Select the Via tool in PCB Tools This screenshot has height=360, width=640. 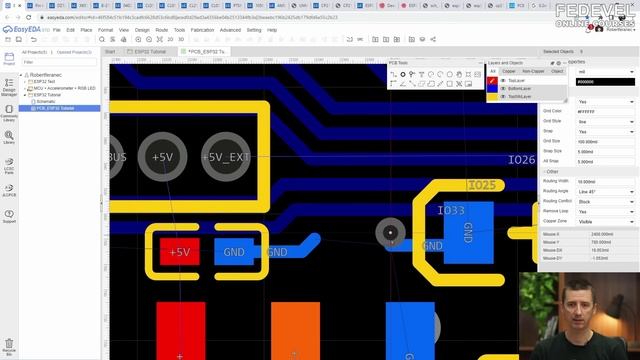coord(412,74)
